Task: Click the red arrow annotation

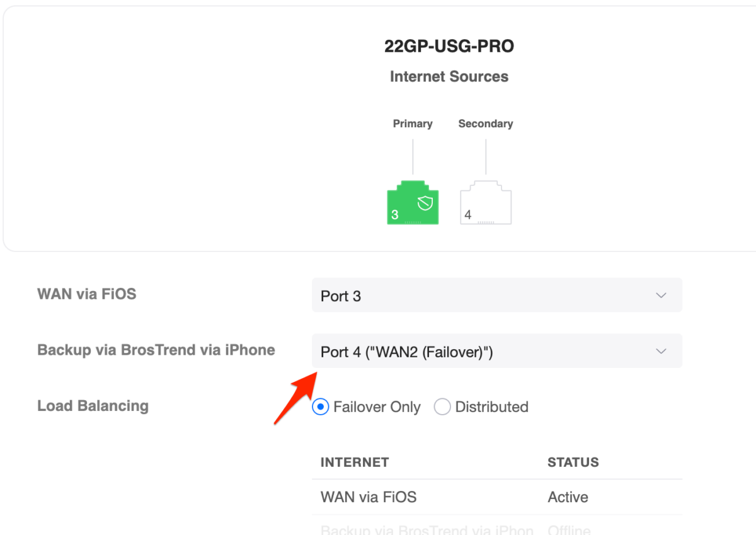Action: click(x=295, y=398)
